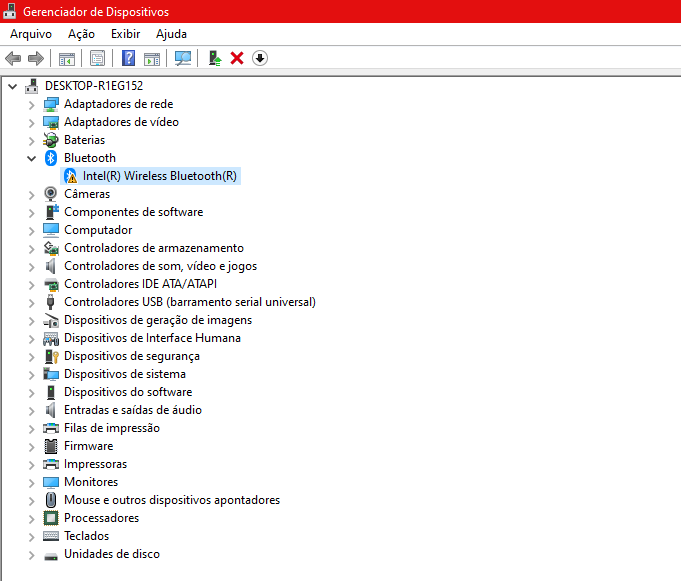Select the Monitores label
Image resolution: width=681 pixels, height=581 pixels.
[x=91, y=482]
